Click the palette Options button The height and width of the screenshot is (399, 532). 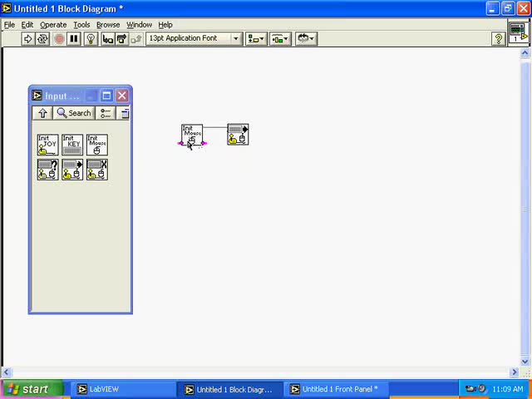point(106,113)
